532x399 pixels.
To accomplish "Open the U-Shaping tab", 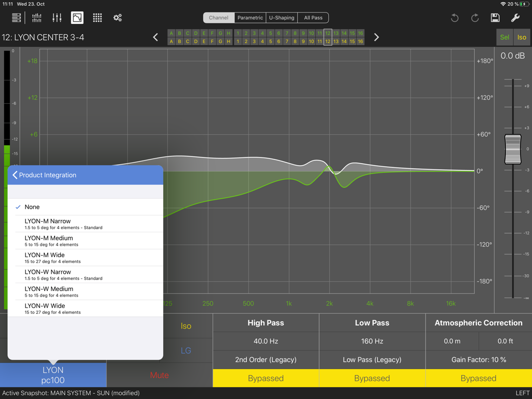I will tap(281, 17).
